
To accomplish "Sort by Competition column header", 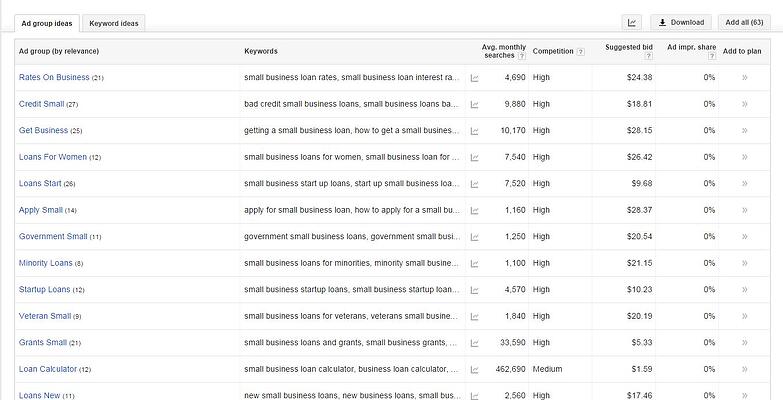I will pos(553,51).
